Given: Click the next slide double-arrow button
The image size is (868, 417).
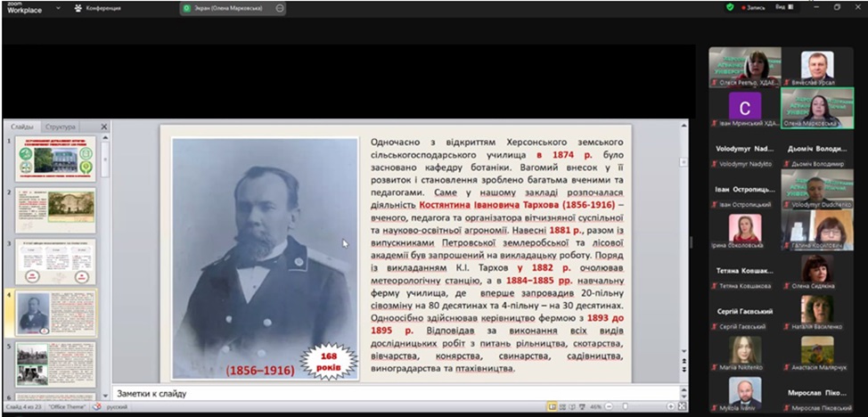Looking at the screenshot, I should tap(684, 370).
